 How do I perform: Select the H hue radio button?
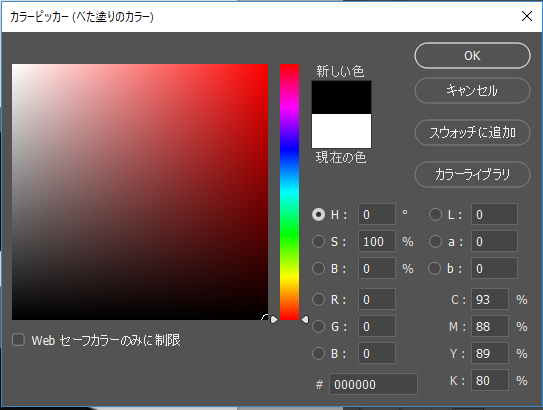[x=318, y=214]
